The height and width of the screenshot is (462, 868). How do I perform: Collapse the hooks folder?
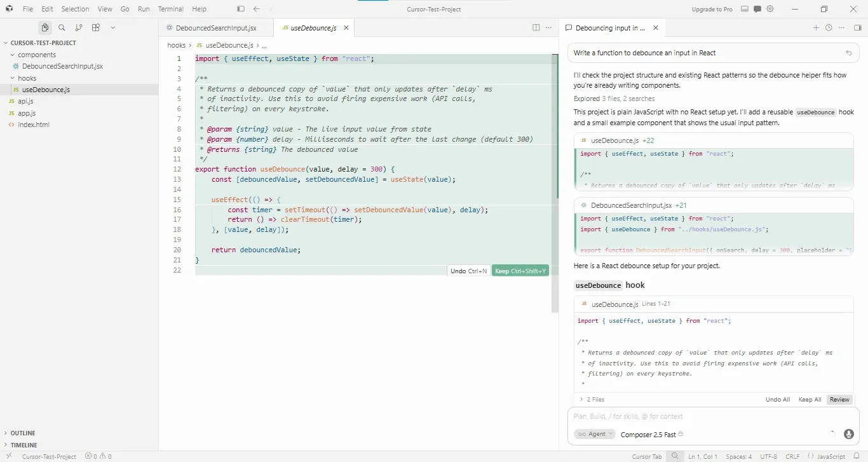[x=27, y=78]
